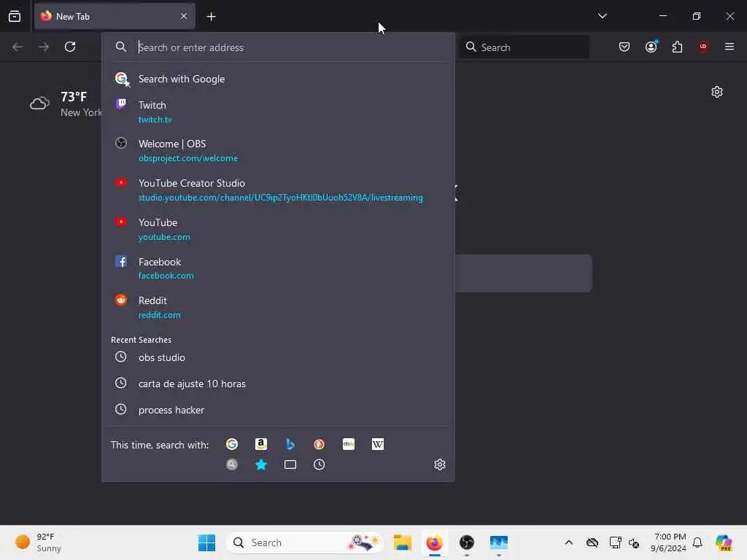
Task: Search this time with Wikipedia icon
Action: pyautogui.click(x=378, y=444)
